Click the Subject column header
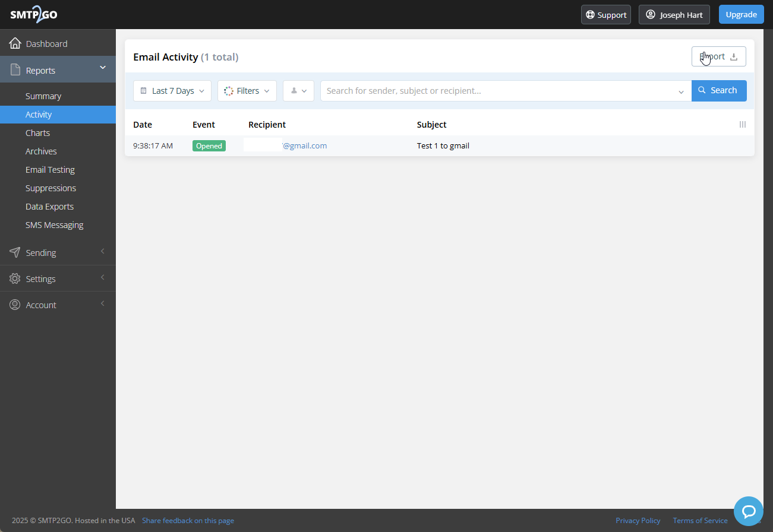This screenshot has height=532, width=773. 431,125
